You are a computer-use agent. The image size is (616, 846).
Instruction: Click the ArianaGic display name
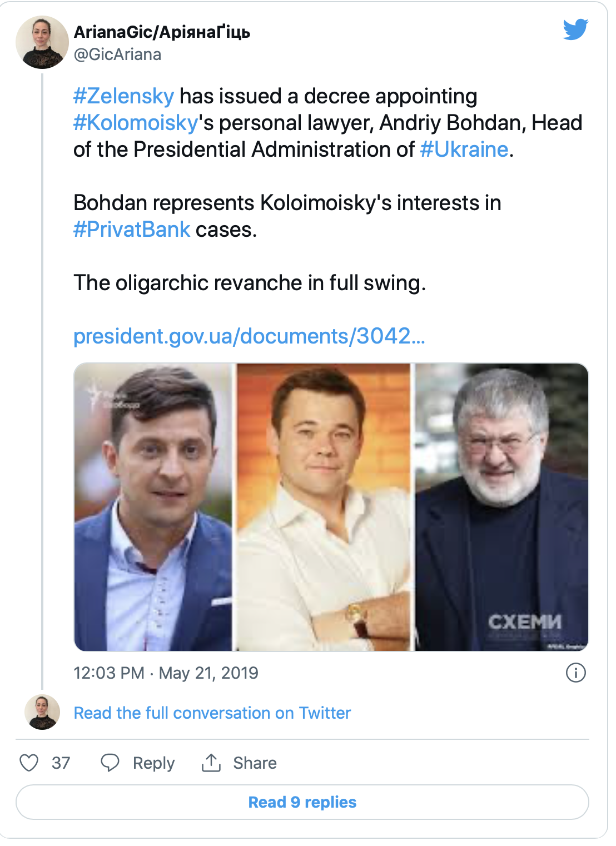point(162,32)
